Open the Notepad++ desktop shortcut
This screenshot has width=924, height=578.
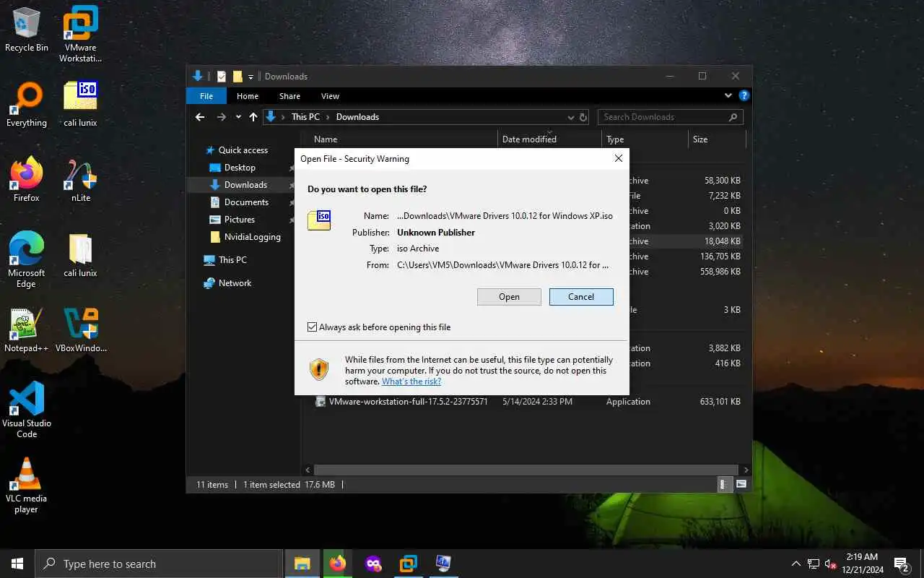pyautogui.click(x=27, y=329)
